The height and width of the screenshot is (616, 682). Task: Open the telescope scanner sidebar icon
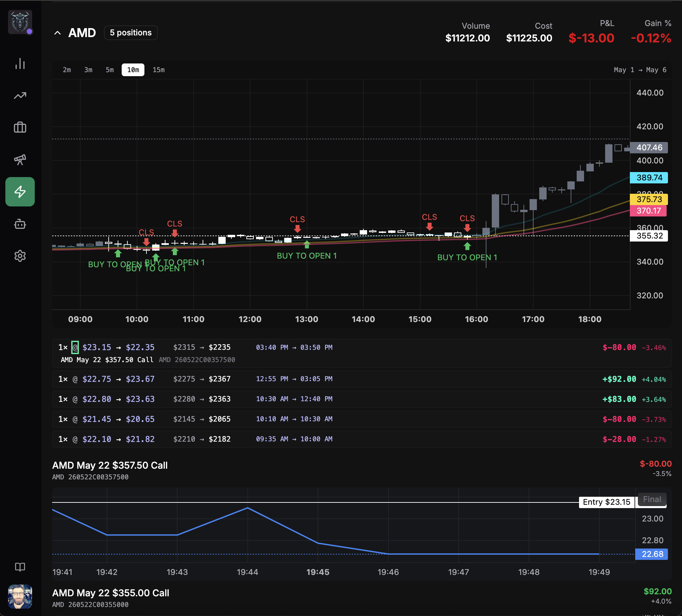pyautogui.click(x=20, y=160)
